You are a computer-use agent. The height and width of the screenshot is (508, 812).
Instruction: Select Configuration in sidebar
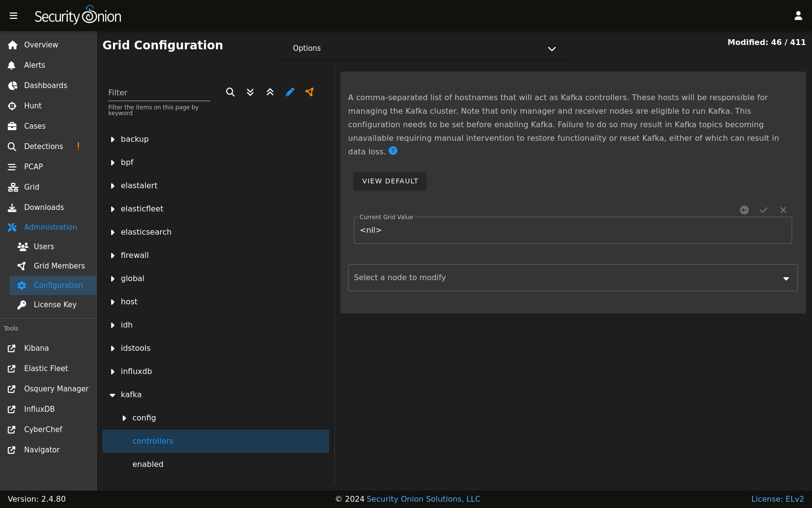tap(53, 285)
